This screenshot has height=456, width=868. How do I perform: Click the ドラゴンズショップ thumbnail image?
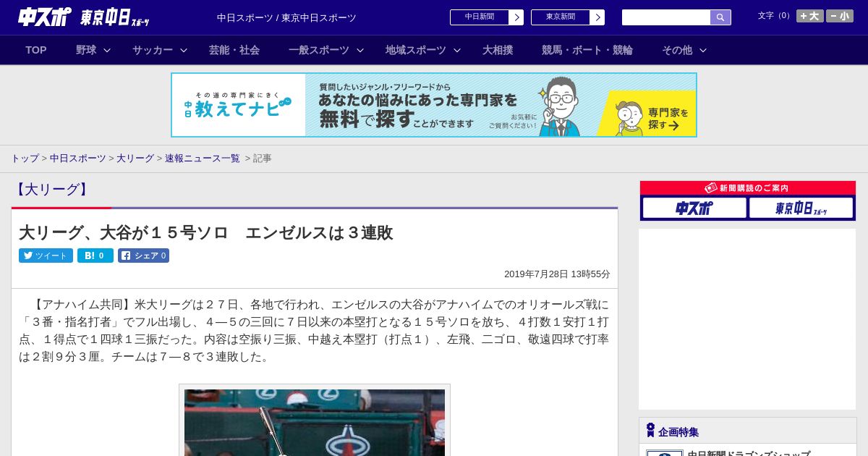coord(665,453)
